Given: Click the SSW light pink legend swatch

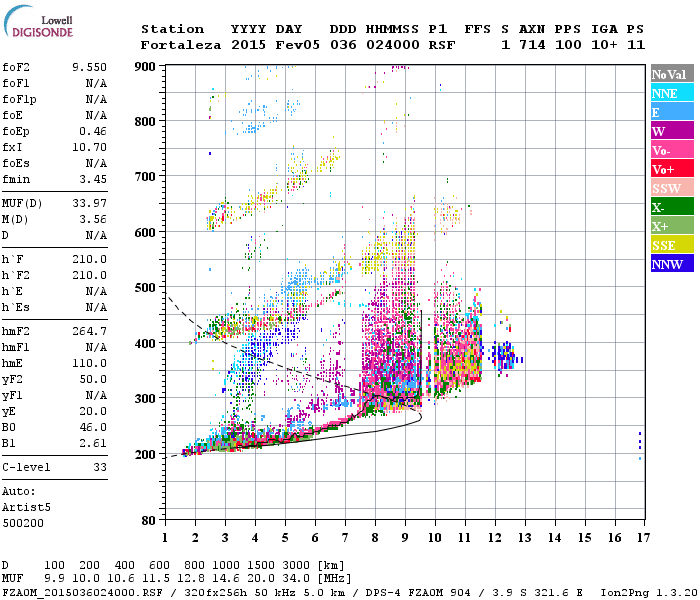Looking at the screenshot, I should pos(672,188).
